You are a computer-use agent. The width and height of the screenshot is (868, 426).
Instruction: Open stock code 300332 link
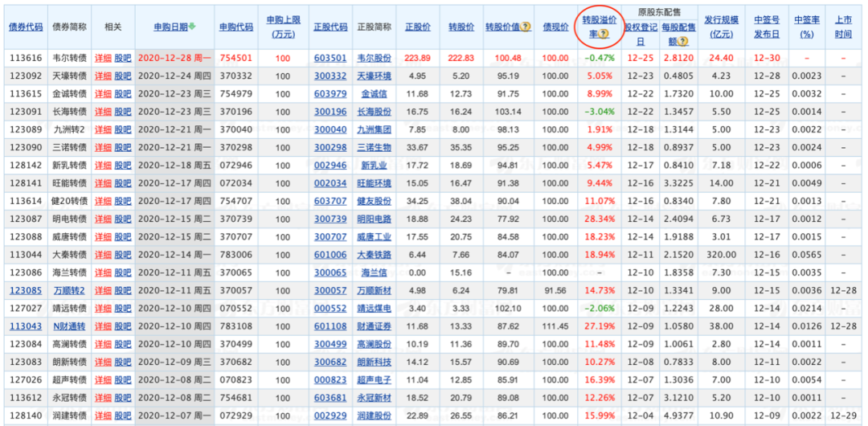[x=330, y=76]
